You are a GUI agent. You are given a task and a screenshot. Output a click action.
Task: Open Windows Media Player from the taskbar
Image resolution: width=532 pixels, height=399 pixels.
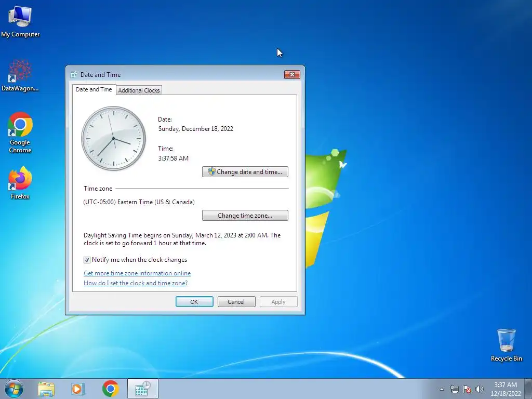click(78, 389)
